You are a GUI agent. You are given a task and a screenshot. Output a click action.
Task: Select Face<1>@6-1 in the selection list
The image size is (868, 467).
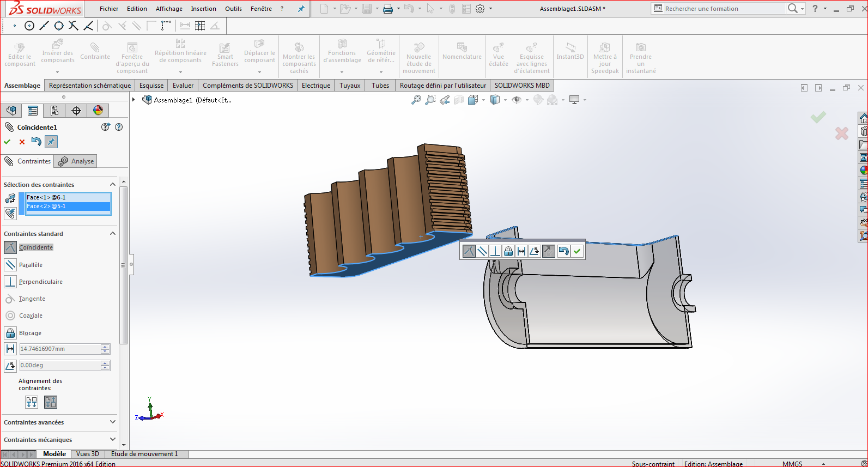68,197
